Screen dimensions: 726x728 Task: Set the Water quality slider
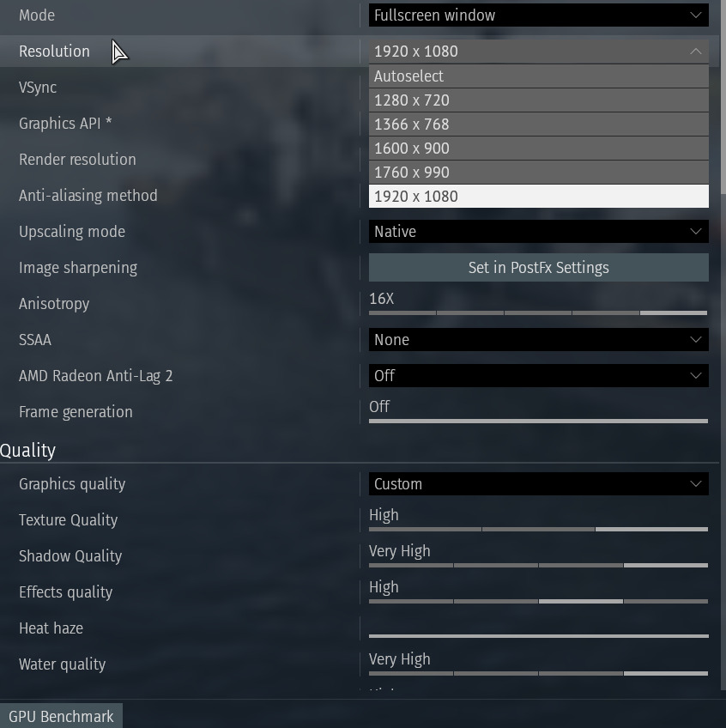click(538, 673)
